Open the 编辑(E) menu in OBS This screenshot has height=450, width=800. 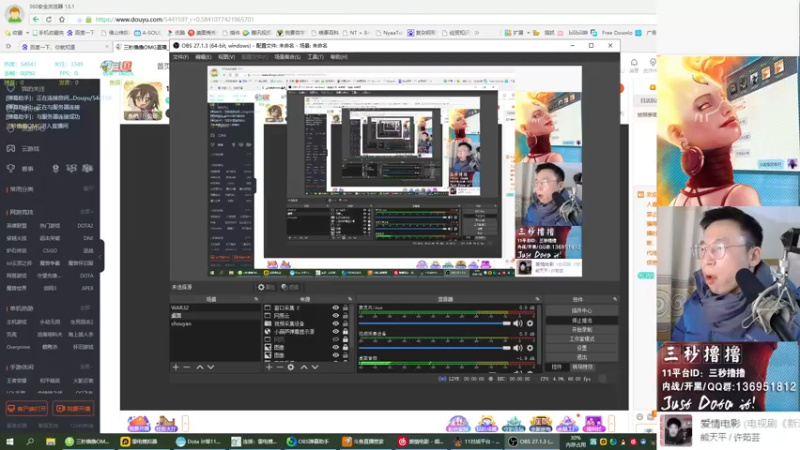(203, 57)
